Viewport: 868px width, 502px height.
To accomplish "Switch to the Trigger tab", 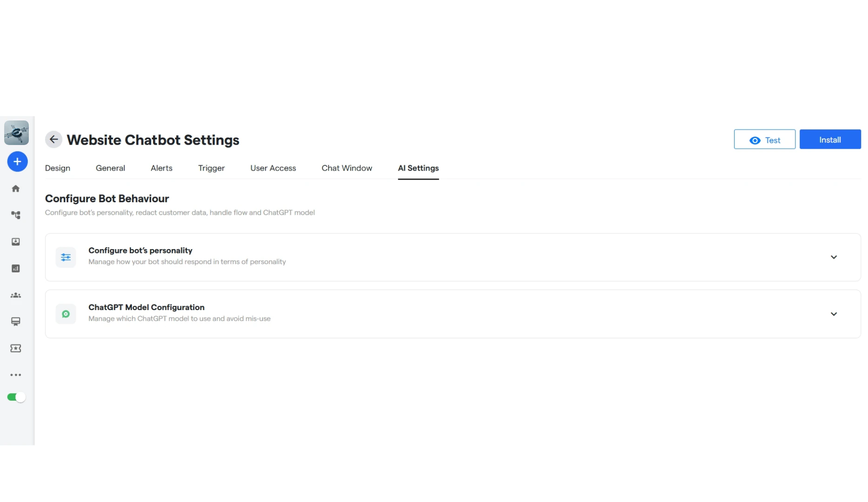I will click(x=211, y=168).
